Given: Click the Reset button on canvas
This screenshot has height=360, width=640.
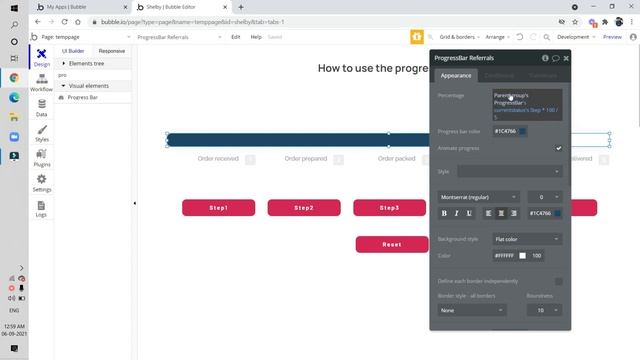Looking at the screenshot, I should click(x=392, y=244).
